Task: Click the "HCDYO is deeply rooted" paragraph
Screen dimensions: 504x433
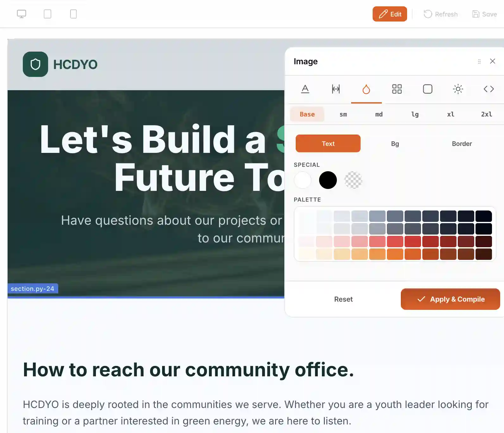Action: pos(256,413)
